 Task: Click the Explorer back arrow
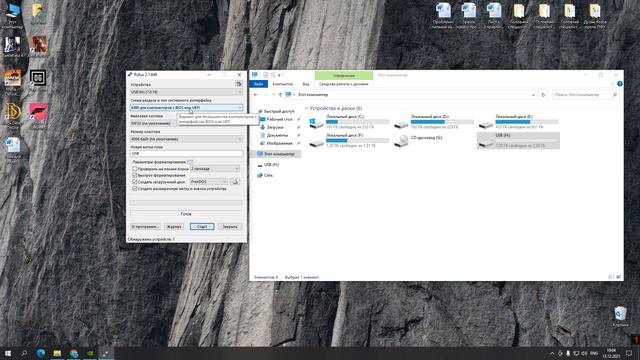click(256, 95)
